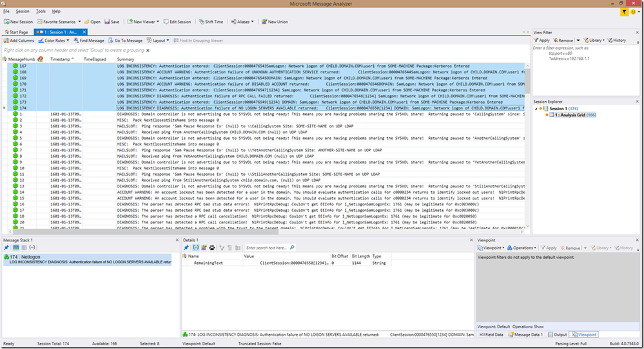Click the Shift Time tool
This screenshot has width=644, height=349.
211,22
